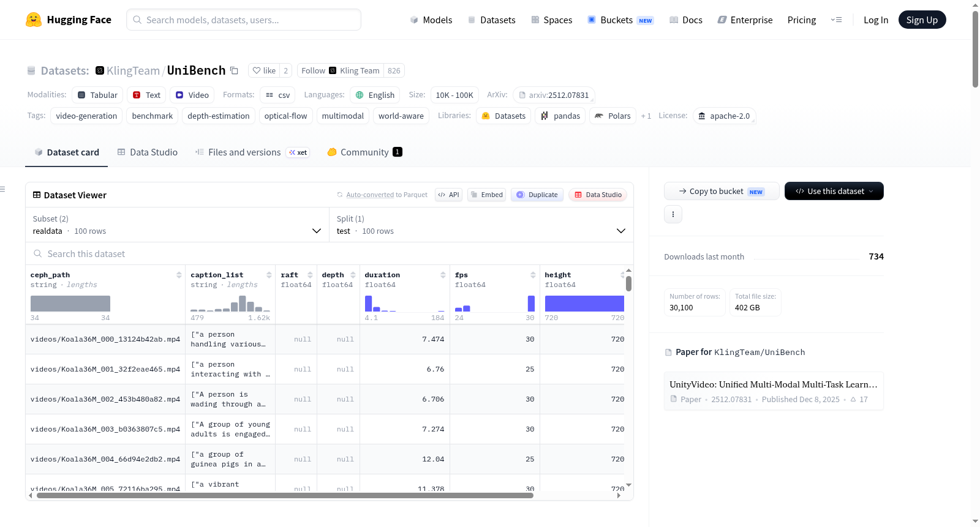Focus the search models, datasets, users field
This screenshot has height=527, width=980.
coord(244,20)
